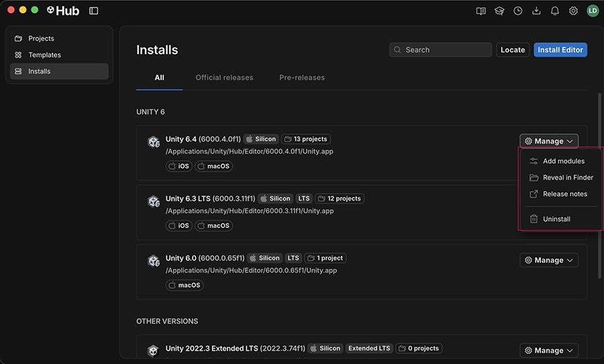Click the macOS module badge under Unity 6.3 LTS

tap(214, 225)
